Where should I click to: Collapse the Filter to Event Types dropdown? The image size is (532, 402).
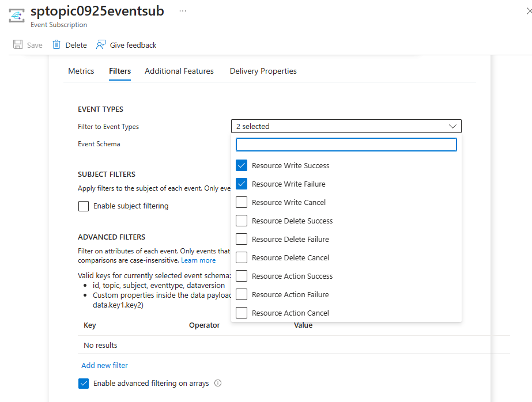pos(452,127)
